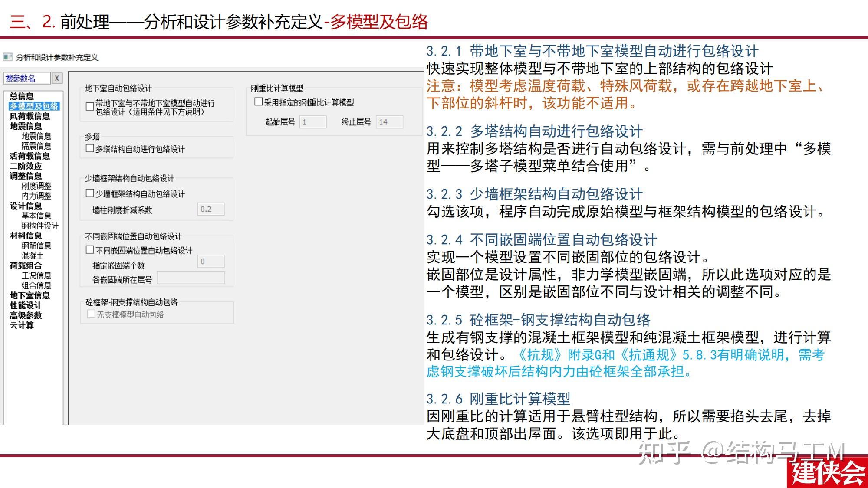The image size is (868, 488).
Task: Open 地震信息 parameter section
Action: point(27,125)
